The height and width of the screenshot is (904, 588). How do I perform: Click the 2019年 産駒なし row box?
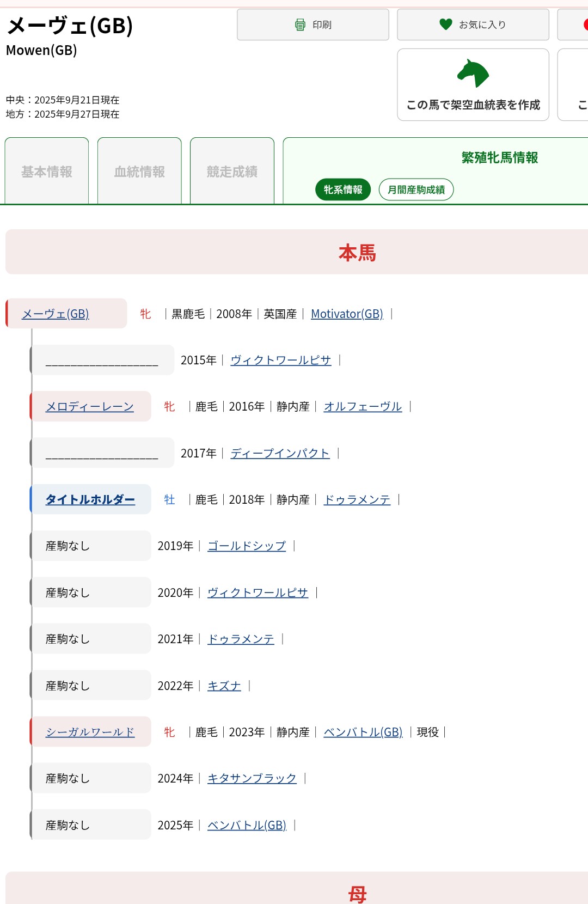[x=91, y=546]
